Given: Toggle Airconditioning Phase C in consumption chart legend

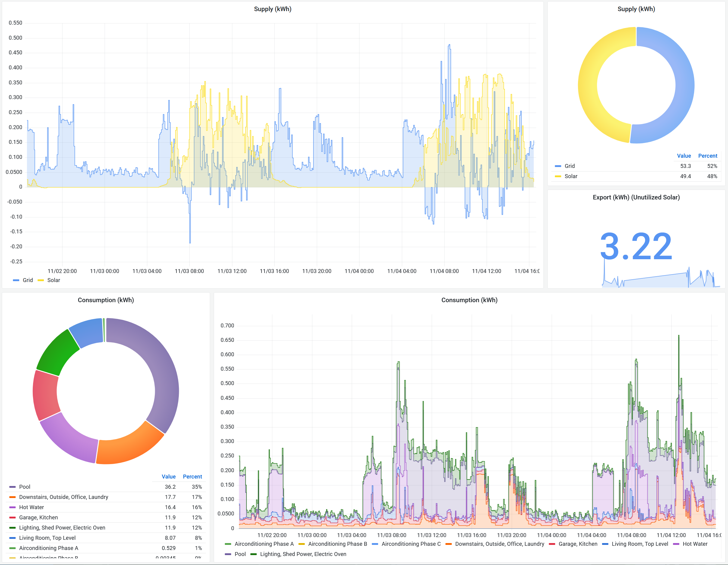Looking at the screenshot, I should coord(411,544).
